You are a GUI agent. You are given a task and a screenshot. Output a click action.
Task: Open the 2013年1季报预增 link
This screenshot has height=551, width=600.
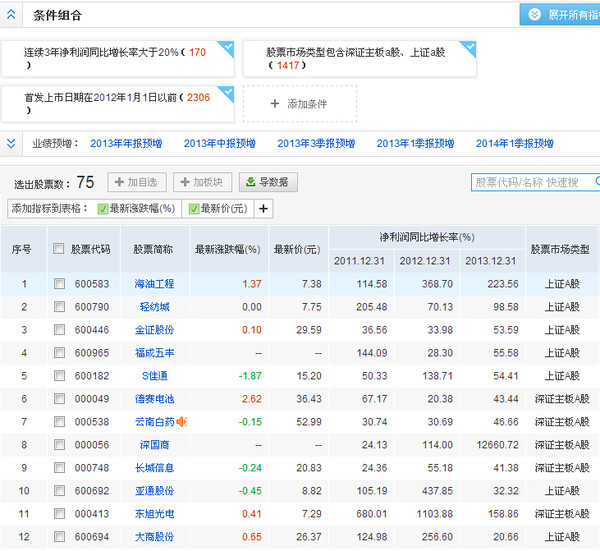[x=415, y=143]
